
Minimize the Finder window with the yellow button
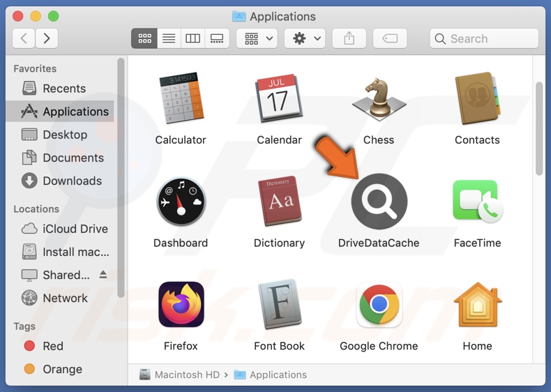pyautogui.click(x=36, y=16)
